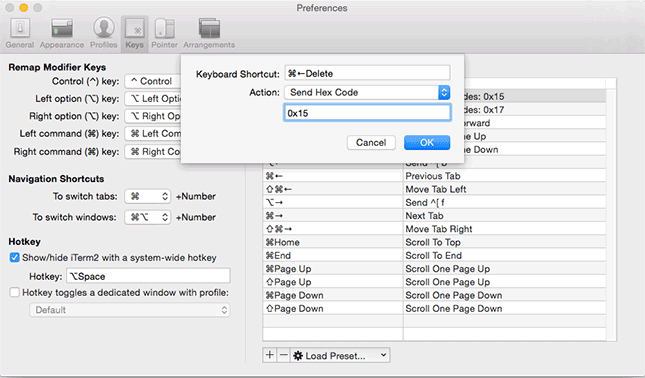645x378 pixels.
Task: Disable Show/hide iTerm2 system-wide hotkey checkbox
Action: click(14, 258)
